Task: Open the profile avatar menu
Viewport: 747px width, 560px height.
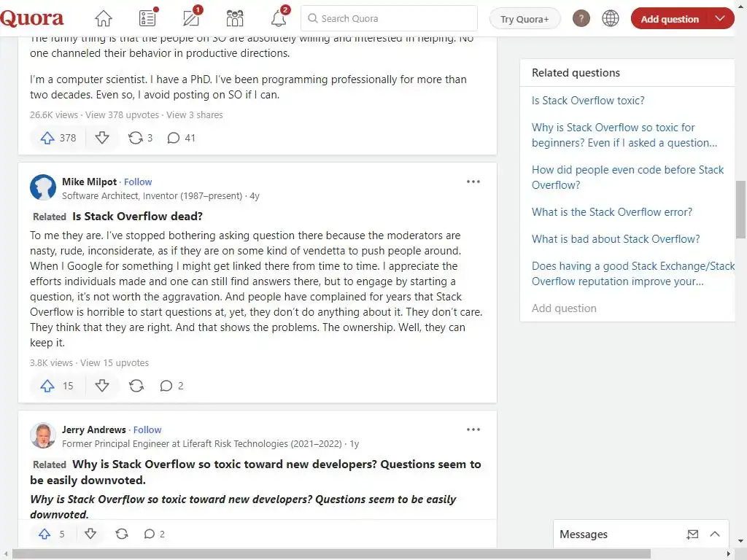Action: click(581, 18)
